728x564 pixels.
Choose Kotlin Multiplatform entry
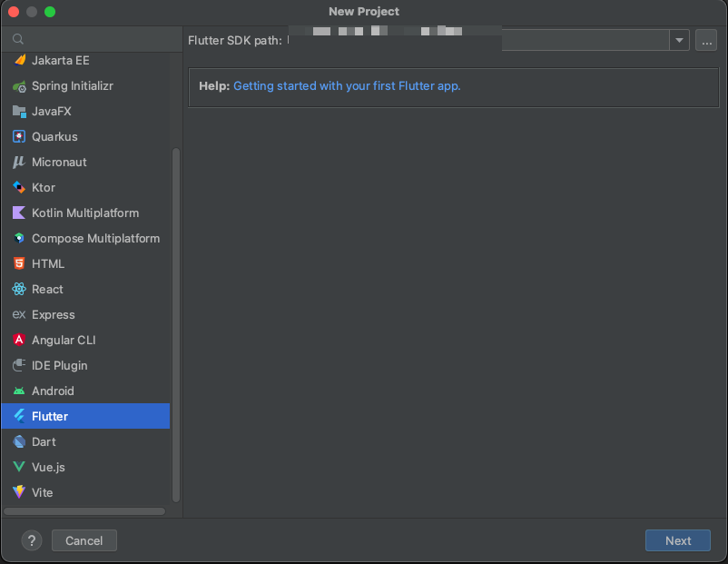pos(86,213)
